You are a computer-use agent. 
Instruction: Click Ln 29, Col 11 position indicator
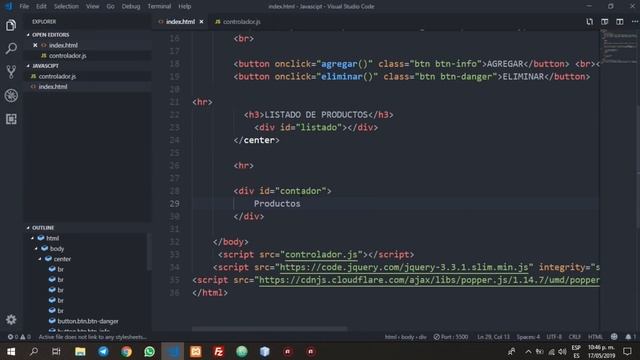(x=493, y=337)
